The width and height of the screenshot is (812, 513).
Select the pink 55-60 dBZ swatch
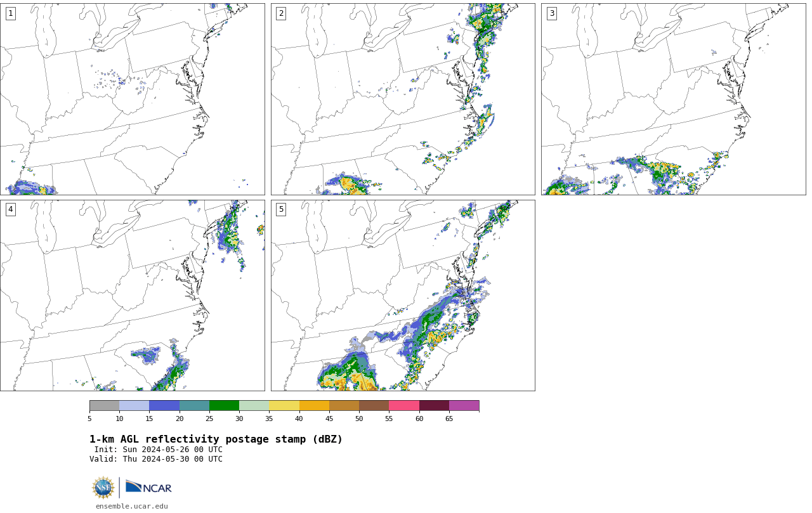click(404, 406)
